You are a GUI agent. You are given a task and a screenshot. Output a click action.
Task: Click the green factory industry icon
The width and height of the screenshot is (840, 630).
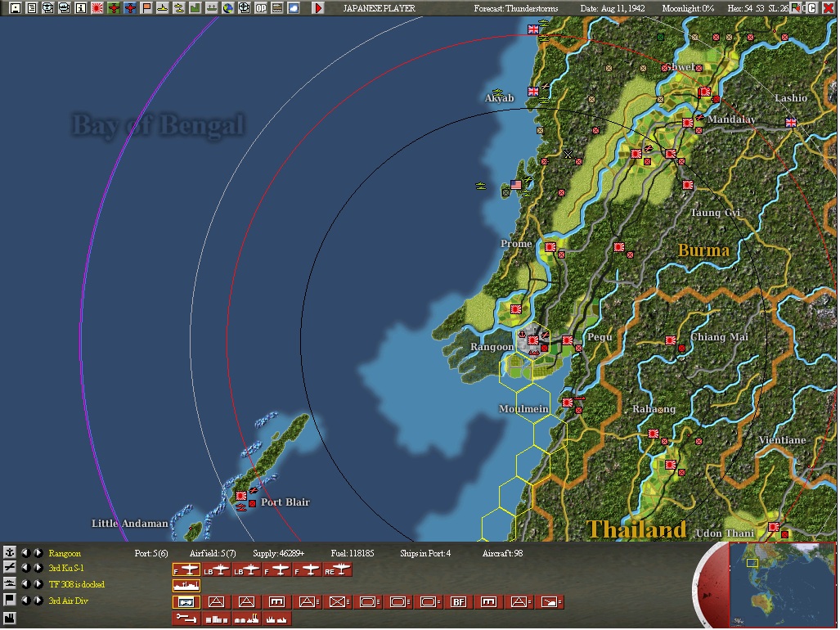point(195,8)
